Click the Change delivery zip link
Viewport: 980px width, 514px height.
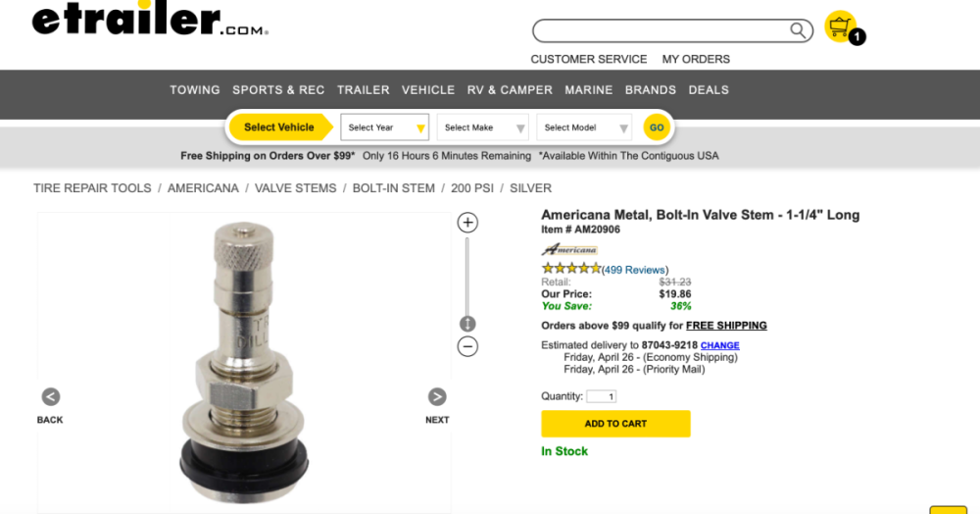point(719,345)
